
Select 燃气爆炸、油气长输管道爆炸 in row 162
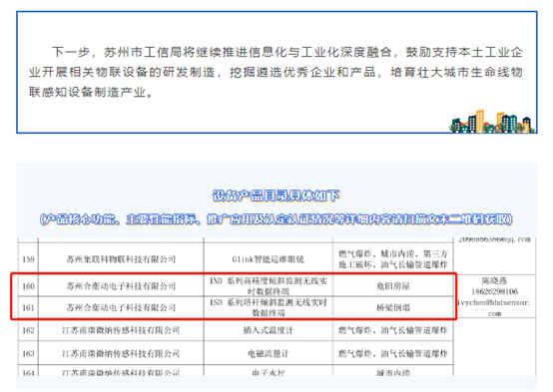393,330
